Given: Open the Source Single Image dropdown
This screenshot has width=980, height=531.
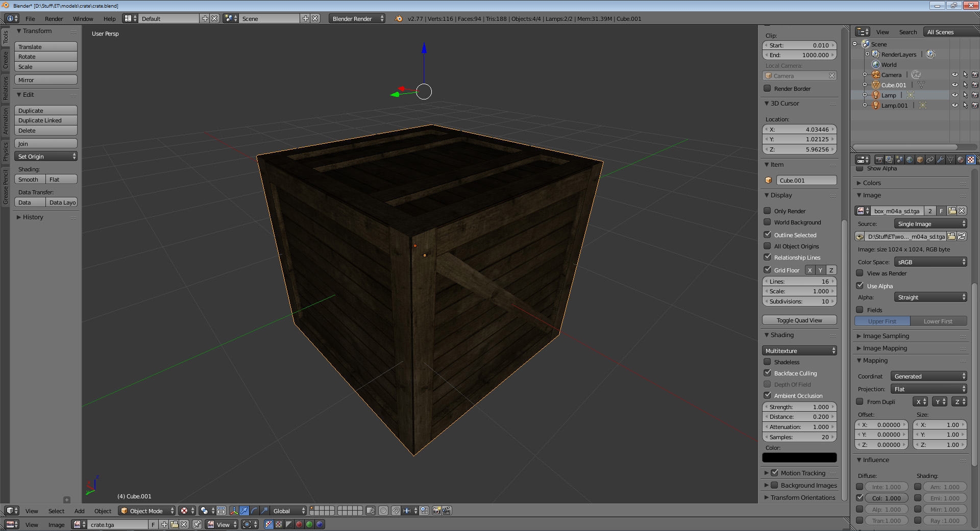Looking at the screenshot, I should click(930, 223).
